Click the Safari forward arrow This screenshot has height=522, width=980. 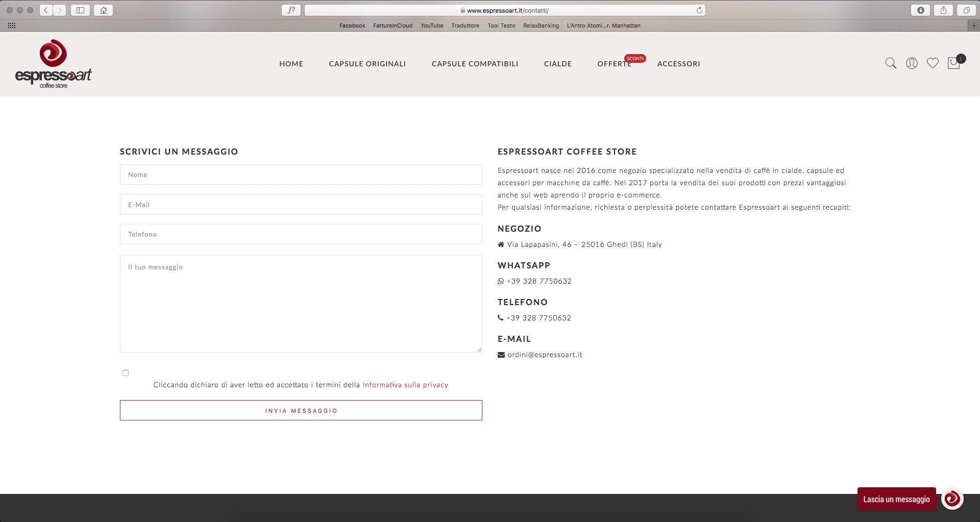(60, 10)
